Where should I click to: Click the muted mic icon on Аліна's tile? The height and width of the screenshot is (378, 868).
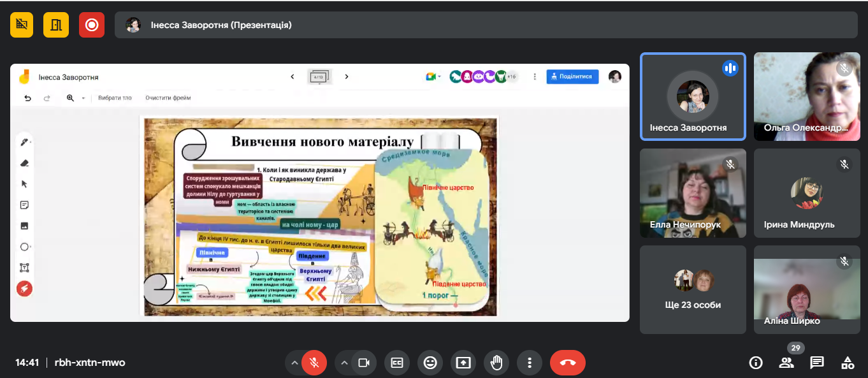click(x=844, y=261)
